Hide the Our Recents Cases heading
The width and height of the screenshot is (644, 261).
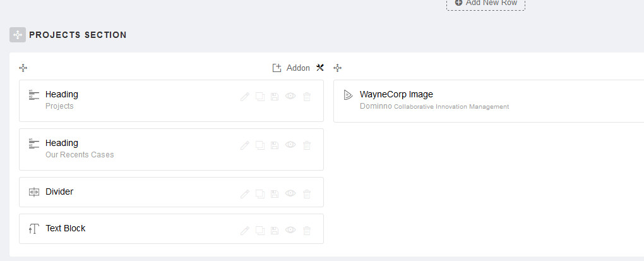coord(290,145)
